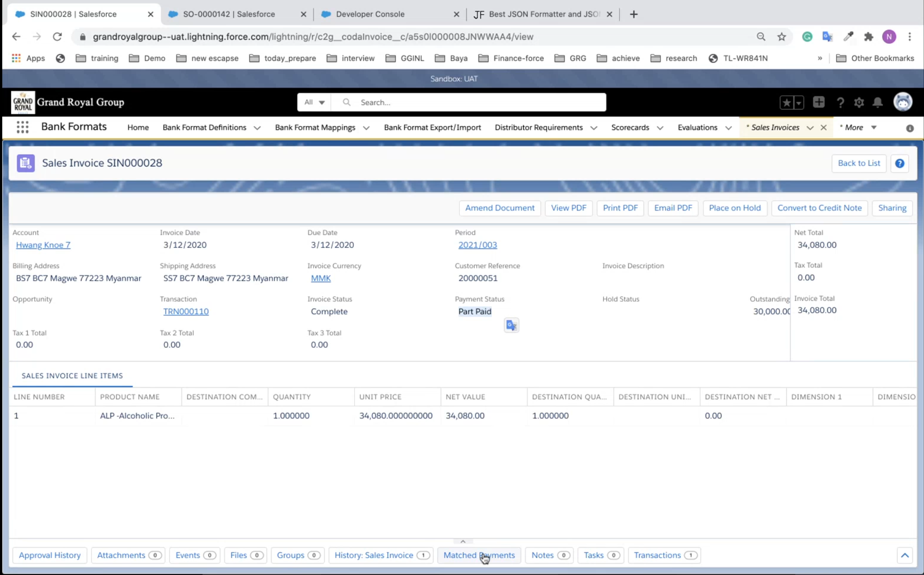Open the Hwang Knoe 7 account link

click(43, 245)
